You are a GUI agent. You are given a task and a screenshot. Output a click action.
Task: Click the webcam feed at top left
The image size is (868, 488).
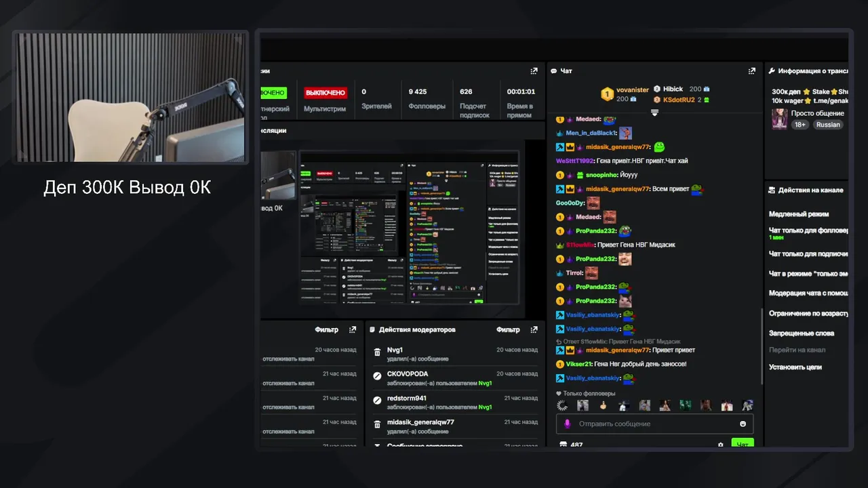pyautogui.click(x=130, y=98)
